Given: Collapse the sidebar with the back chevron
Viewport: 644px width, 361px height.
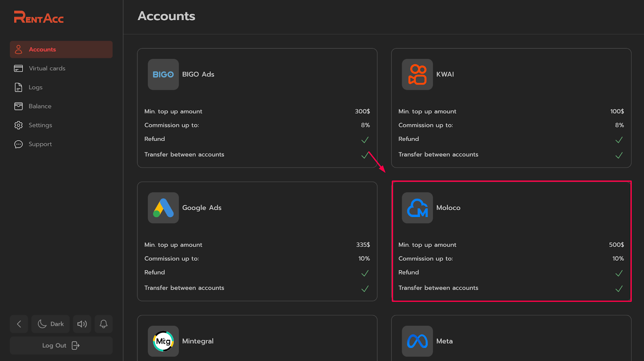Looking at the screenshot, I should pyautogui.click(x=19, y=324).
